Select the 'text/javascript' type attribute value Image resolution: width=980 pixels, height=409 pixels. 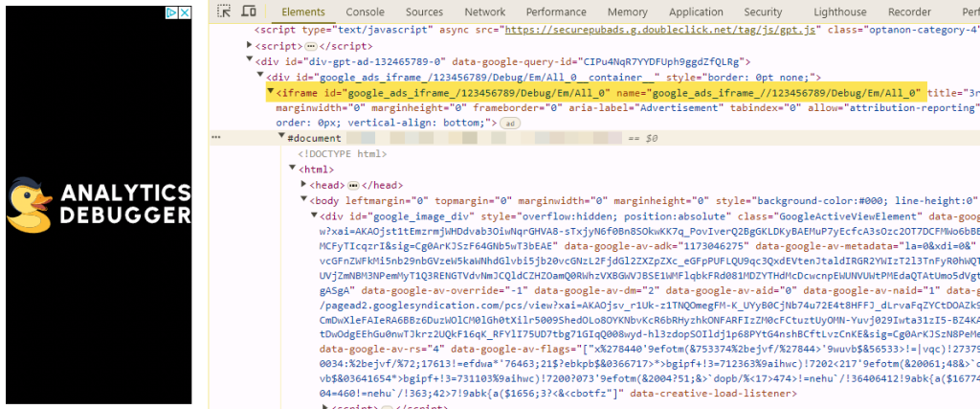(383, 30)
